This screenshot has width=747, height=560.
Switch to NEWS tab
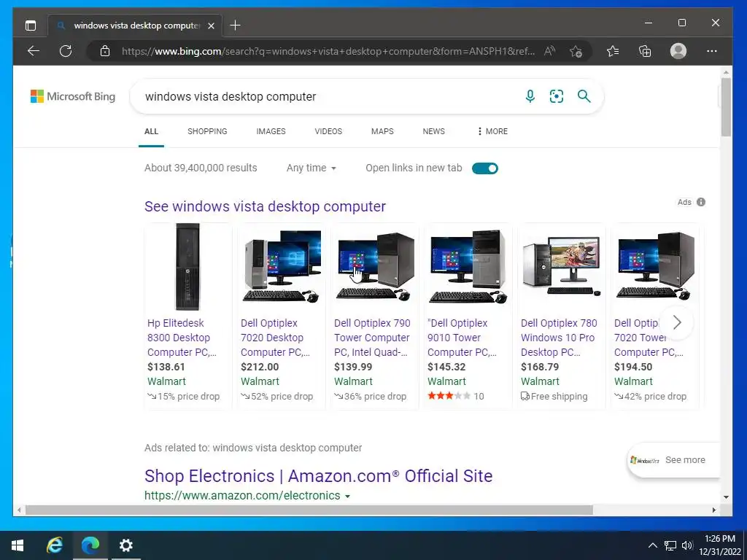(433, 131)
